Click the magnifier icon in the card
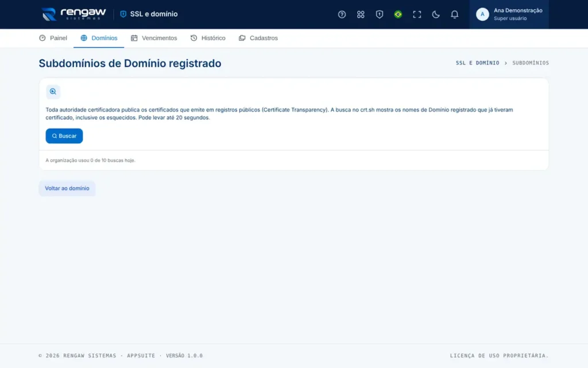The height and width of the screenshot is (368, 588). click(53, 91)
